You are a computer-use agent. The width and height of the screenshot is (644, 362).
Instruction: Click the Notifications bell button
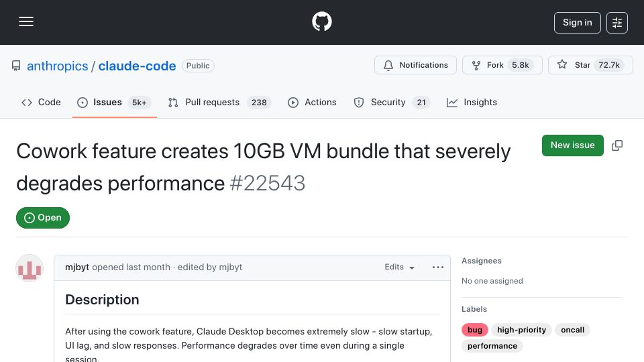pyautogui.click(x=415, y=65)
